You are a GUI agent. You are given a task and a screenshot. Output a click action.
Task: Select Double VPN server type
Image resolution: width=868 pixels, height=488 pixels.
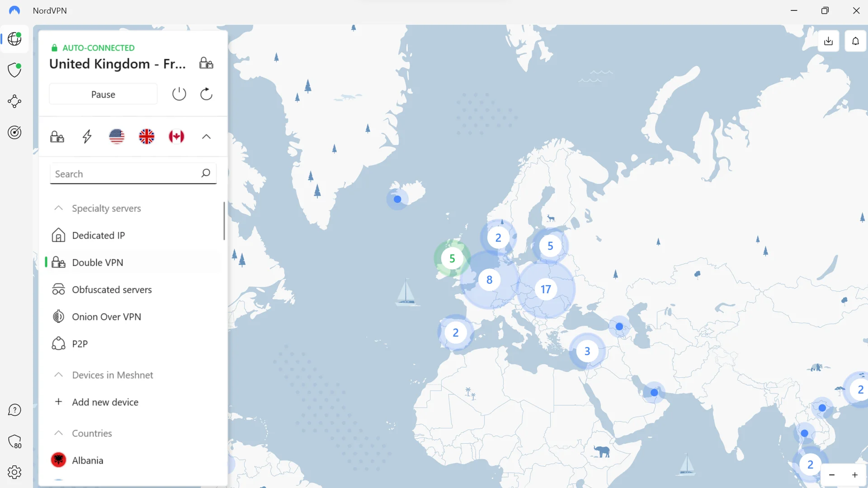[x=133, y=263]
